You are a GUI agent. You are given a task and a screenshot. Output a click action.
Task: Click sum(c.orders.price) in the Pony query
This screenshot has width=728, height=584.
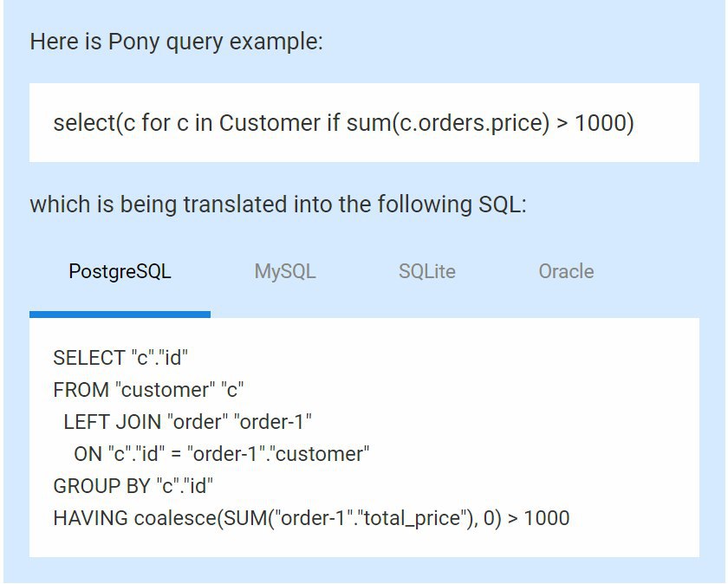[x=448, y=123]
